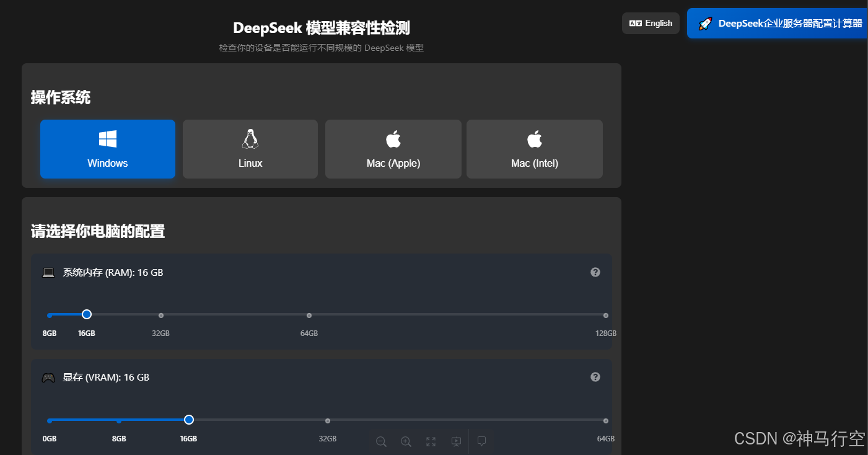Switch language with the English button

(x=651, y=23)
